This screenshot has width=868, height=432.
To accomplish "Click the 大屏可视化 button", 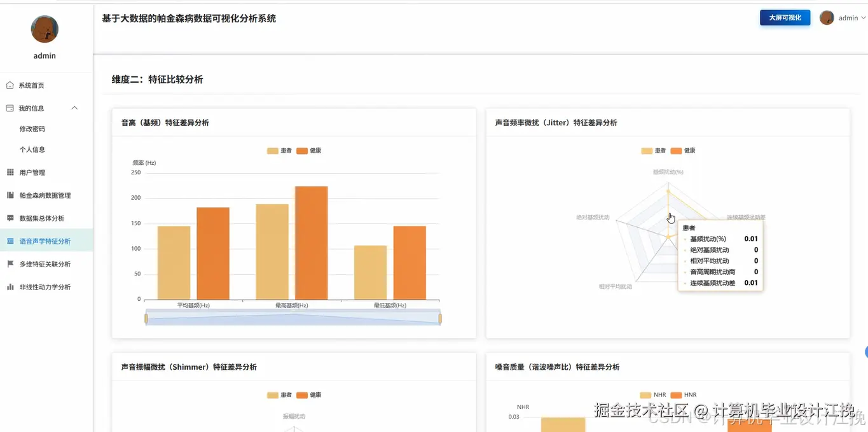I will click(x=785, y=18).
